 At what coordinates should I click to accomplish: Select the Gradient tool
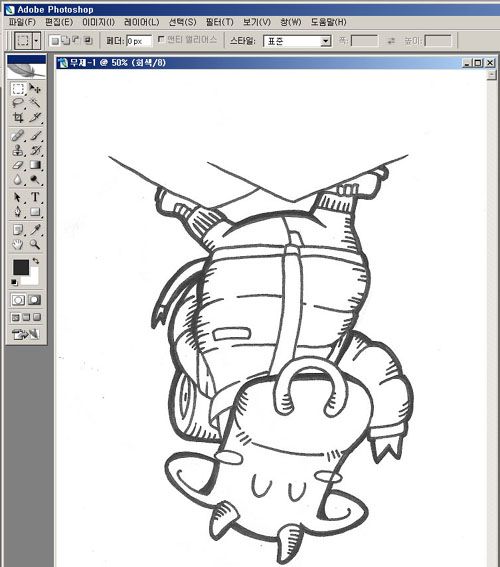click(35, 165)
